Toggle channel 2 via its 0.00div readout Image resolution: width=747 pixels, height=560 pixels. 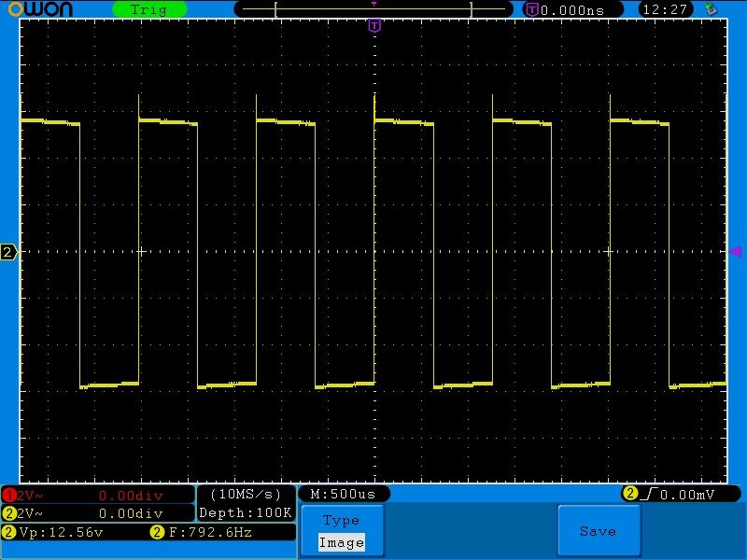click(130, 513)
